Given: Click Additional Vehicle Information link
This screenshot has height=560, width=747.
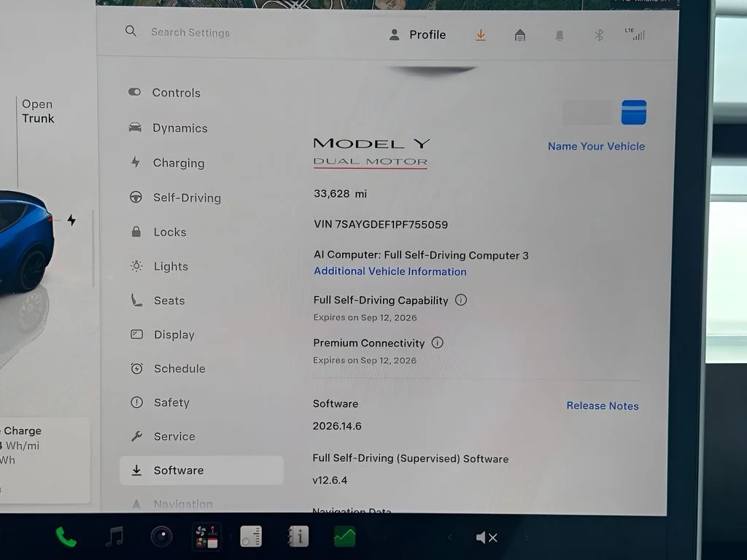Looking at the screenshot, I should (390, 271).
